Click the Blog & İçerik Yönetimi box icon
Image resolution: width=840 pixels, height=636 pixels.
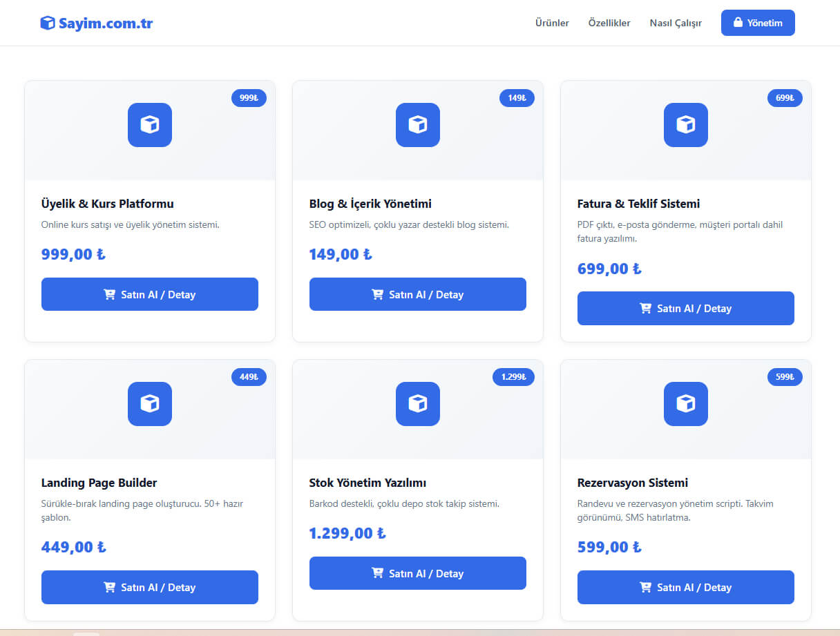(418, 125)
